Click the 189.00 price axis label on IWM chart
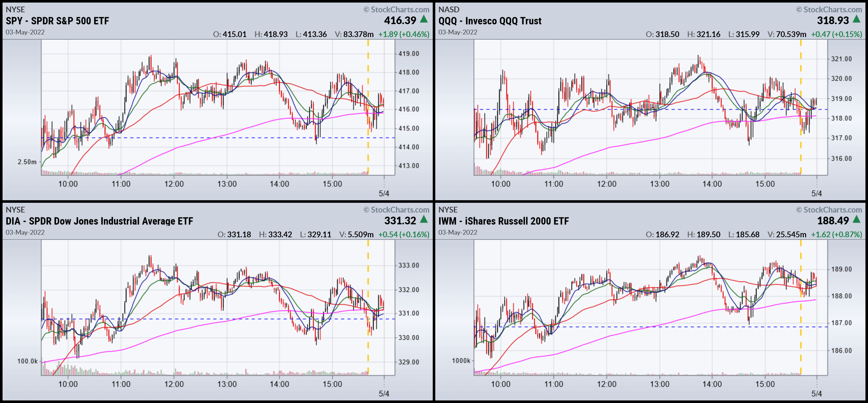Viewport: 868px width, 403px height. click(842, 269)
